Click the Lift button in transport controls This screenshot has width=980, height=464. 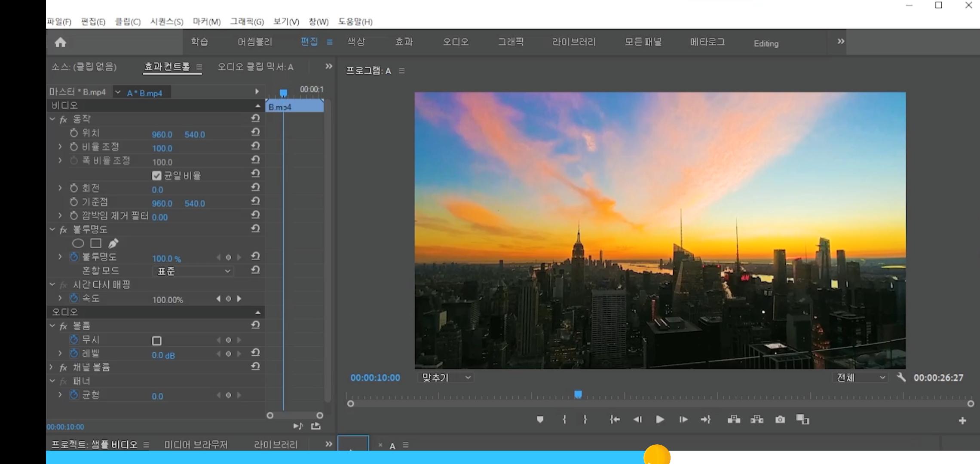[734, 419]
